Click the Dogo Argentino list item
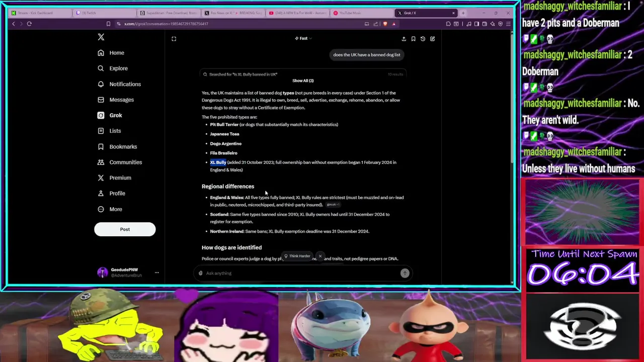The height and width of the screenshot is (362, 644). coord(225,143)
